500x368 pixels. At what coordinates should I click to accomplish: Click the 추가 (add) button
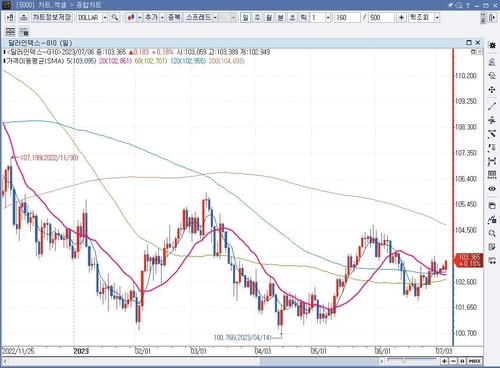(x=151, y=17)
